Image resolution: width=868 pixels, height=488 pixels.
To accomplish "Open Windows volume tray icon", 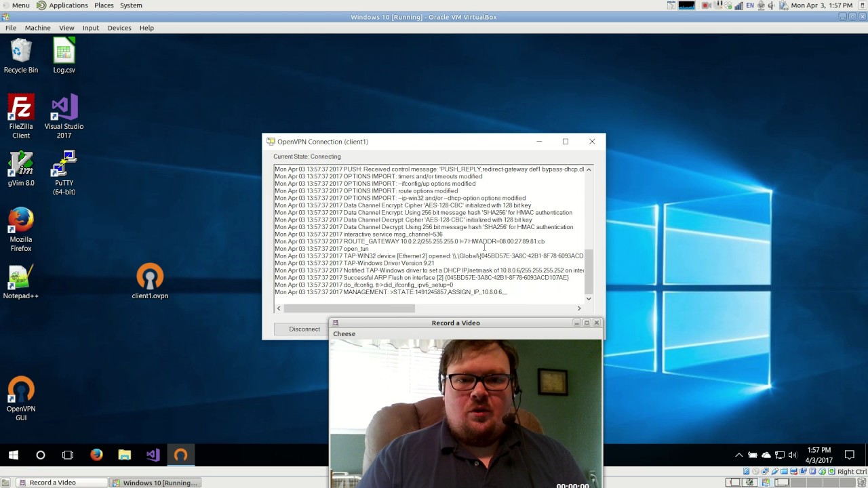I will pyautogui.click(x=793, y=455).
